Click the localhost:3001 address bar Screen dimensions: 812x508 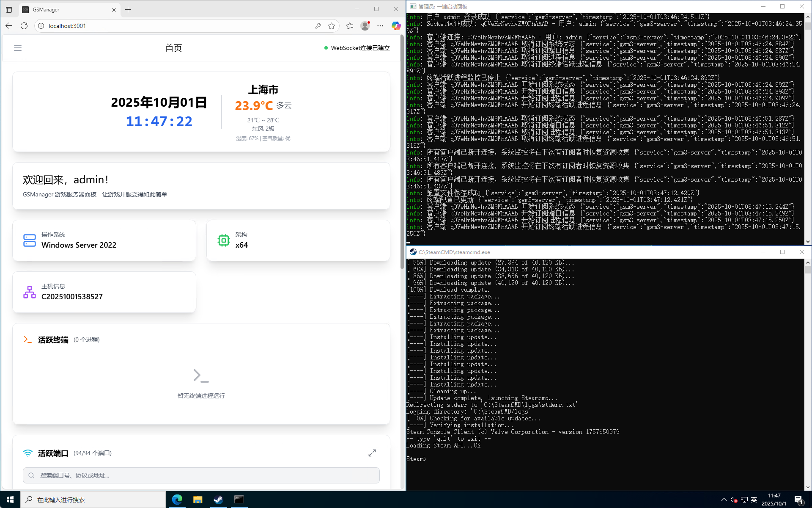click(x=169, y=26)
